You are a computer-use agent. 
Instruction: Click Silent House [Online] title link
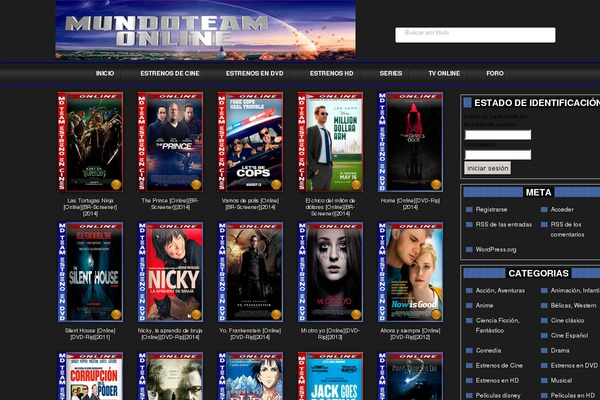click(90, 334)
